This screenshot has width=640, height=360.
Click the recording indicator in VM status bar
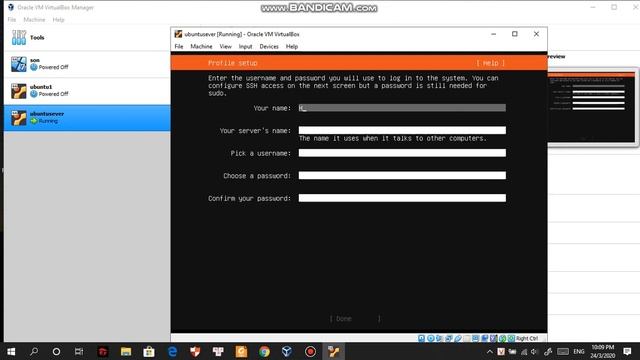484,338
